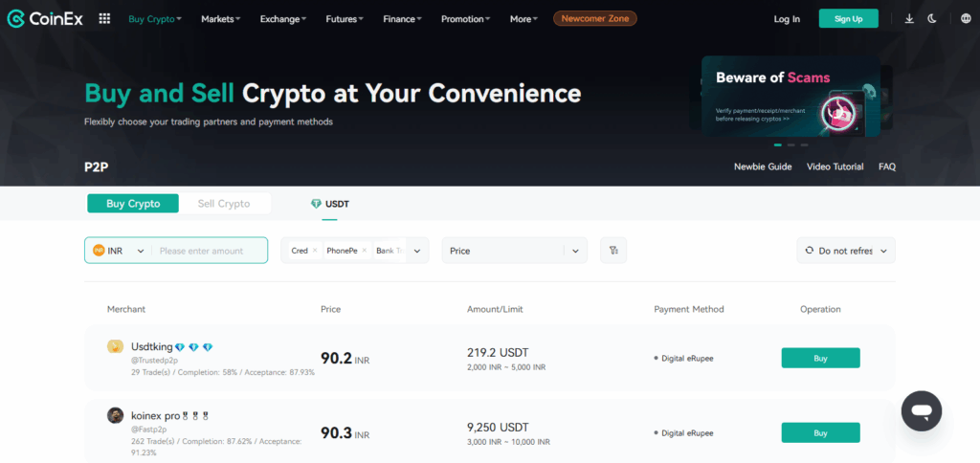Click the USDT diamond coin icon
The width and height of the screenshot is (980, 463).
(316, 204)
